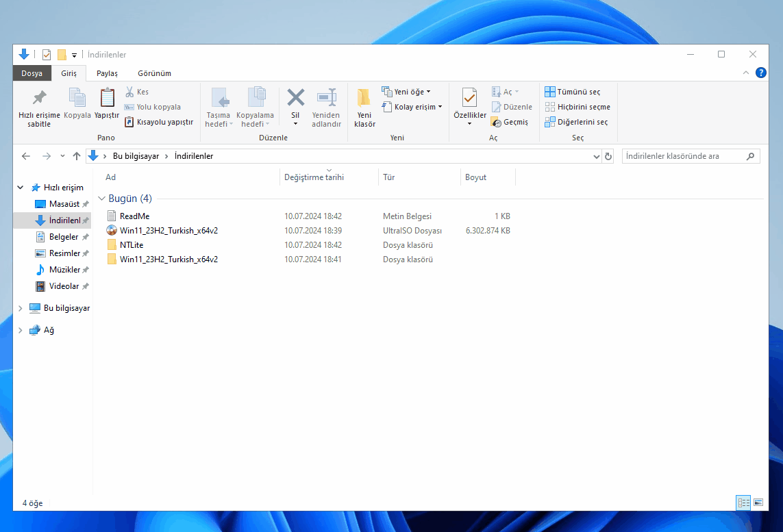Click the forward navigation arrow
The width and height of the screenshot is (783, 532).
pyautogui.click(x=47, y=156)
